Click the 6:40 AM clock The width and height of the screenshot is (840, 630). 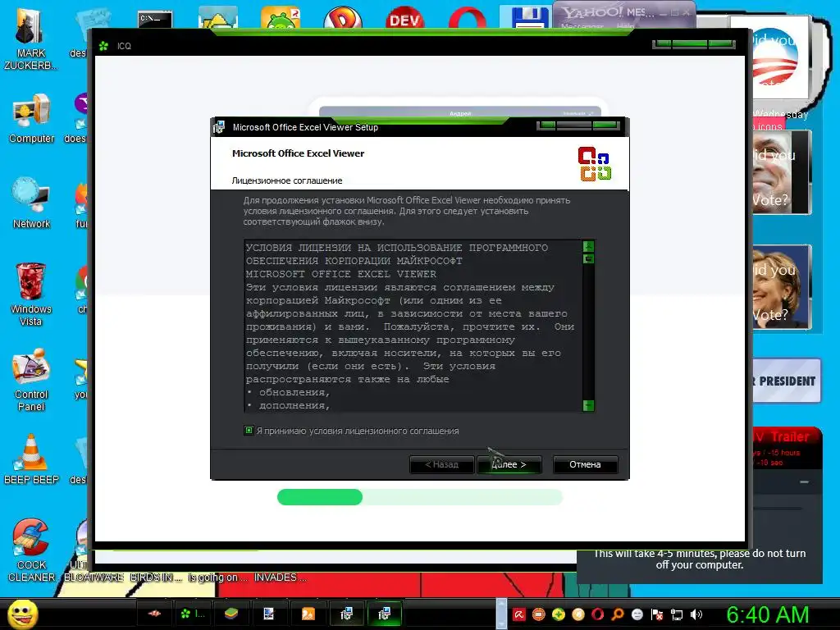pos(767,614)
